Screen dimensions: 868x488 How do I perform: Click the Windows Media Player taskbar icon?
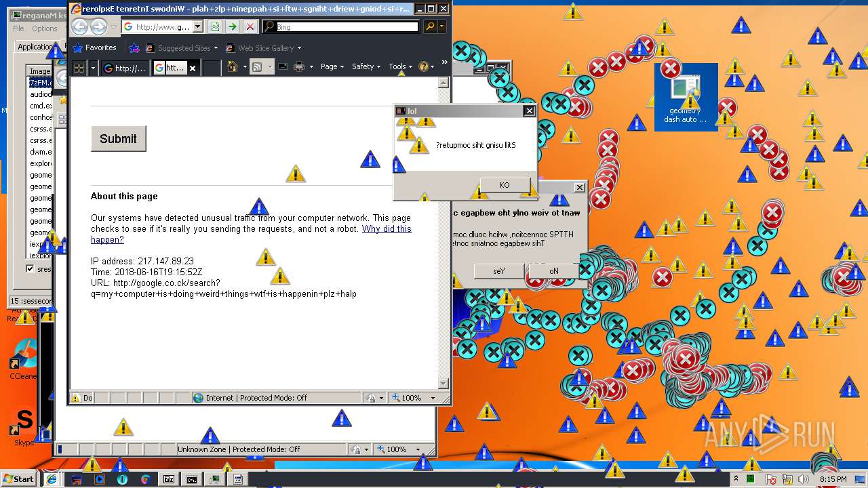[99, 479]
